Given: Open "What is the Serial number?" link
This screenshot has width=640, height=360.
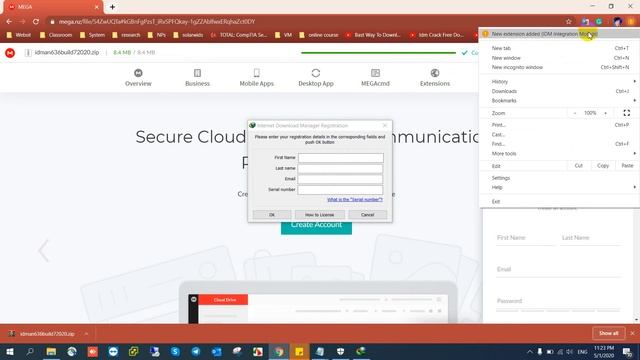Looking at the screenshot, I should click(355, 200).
